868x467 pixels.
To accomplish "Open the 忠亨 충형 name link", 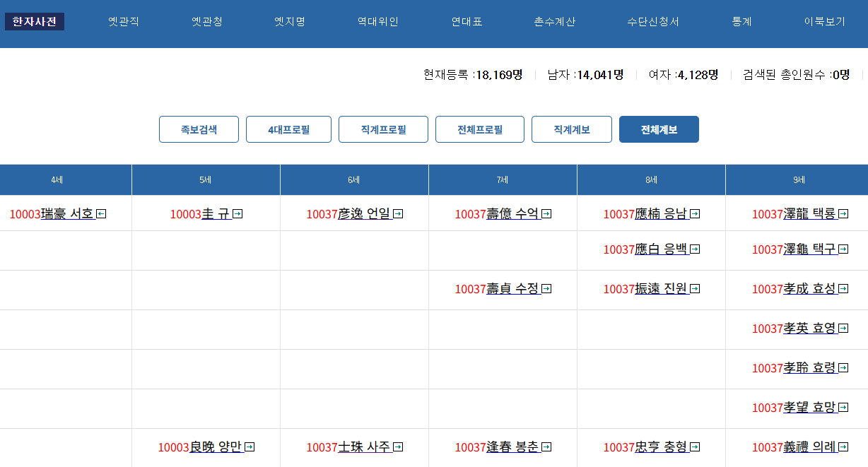I will pyautogui.click(x=662, y=447).
